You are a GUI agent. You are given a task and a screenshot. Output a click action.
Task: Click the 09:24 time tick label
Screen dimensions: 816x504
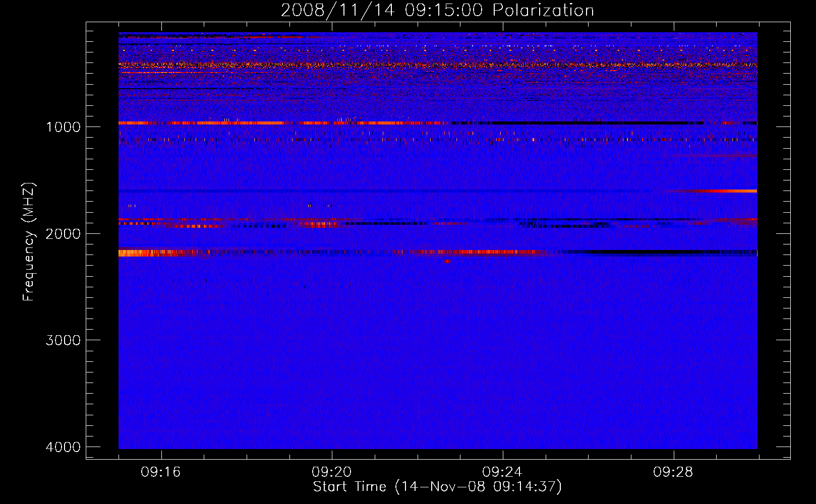(502, 472)
